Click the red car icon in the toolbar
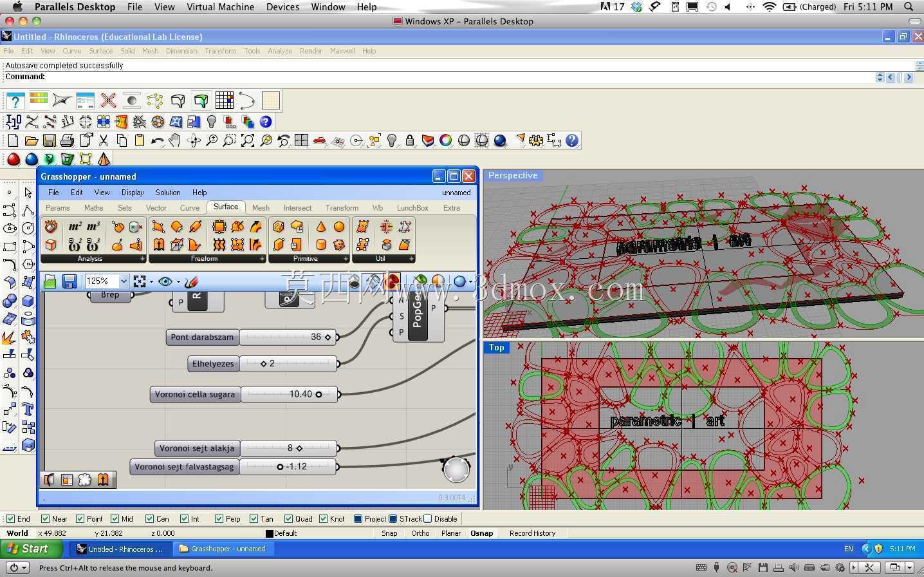This screenshot has width=924, height=577. click(x=319, y=140)
